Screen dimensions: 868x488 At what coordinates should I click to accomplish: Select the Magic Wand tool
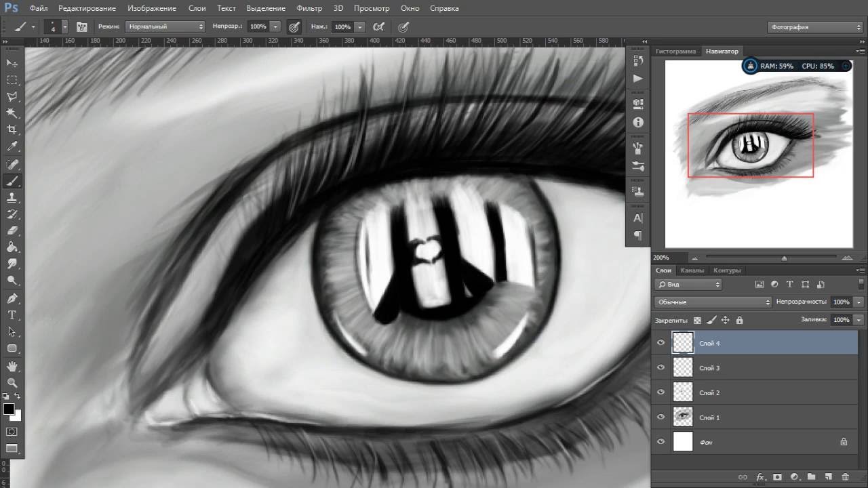click(12, 113)
